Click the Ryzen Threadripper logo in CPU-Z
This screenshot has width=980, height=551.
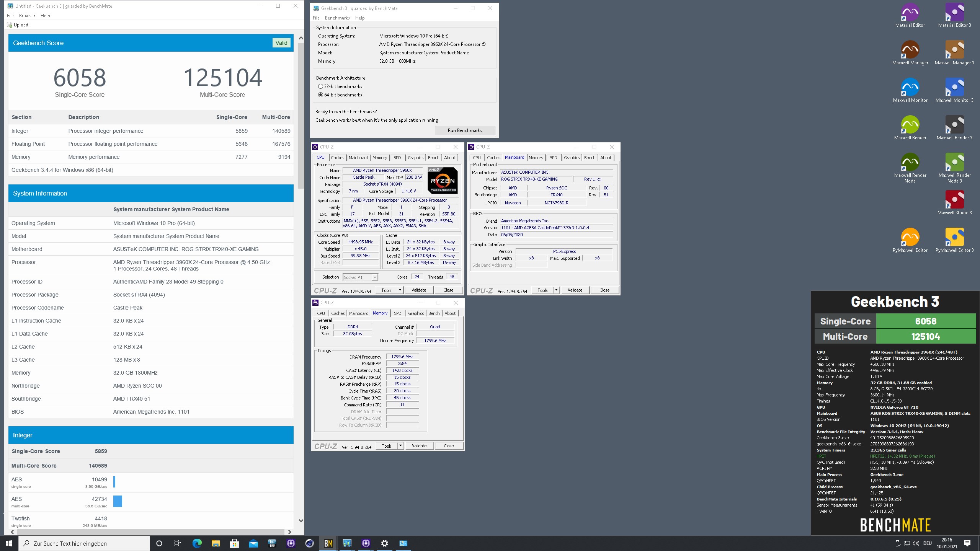pyautogui.click(x=443, y=180)
